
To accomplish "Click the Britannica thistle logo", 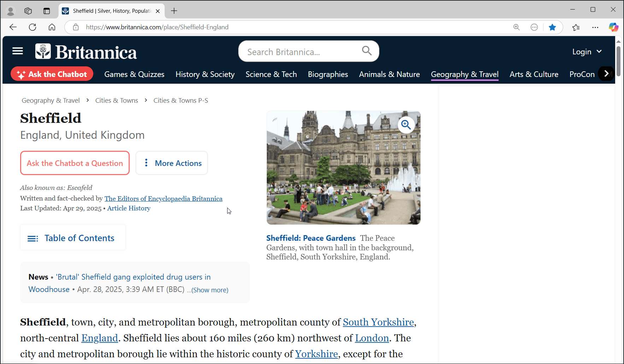I will [x=44, y=51].
